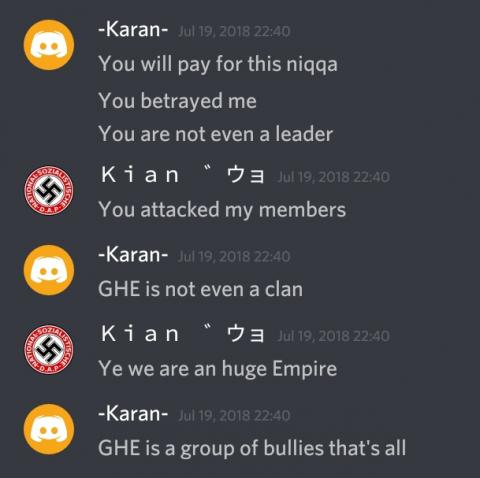480x478 pixels.
Task: Open Karan's avatar beside the first message
Action: pos(49,45)
